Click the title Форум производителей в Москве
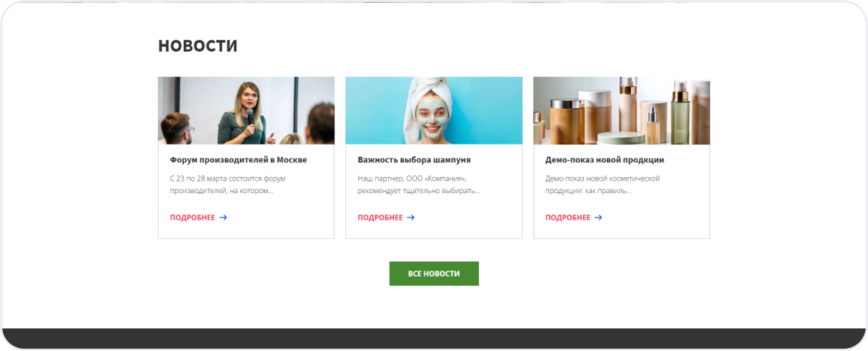The image size is (868, 351). point(238,160)
